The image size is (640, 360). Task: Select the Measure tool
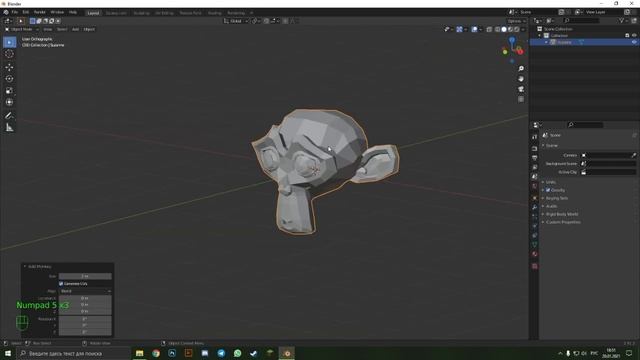click(x=9, y=128)
